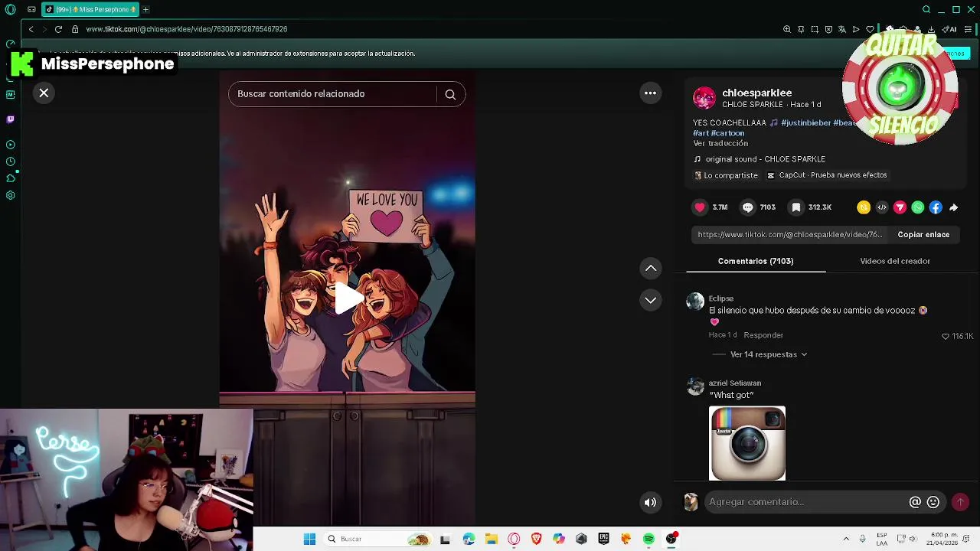Open sidebar settings gear icon
Screen dimensions: 980x551
10,195
